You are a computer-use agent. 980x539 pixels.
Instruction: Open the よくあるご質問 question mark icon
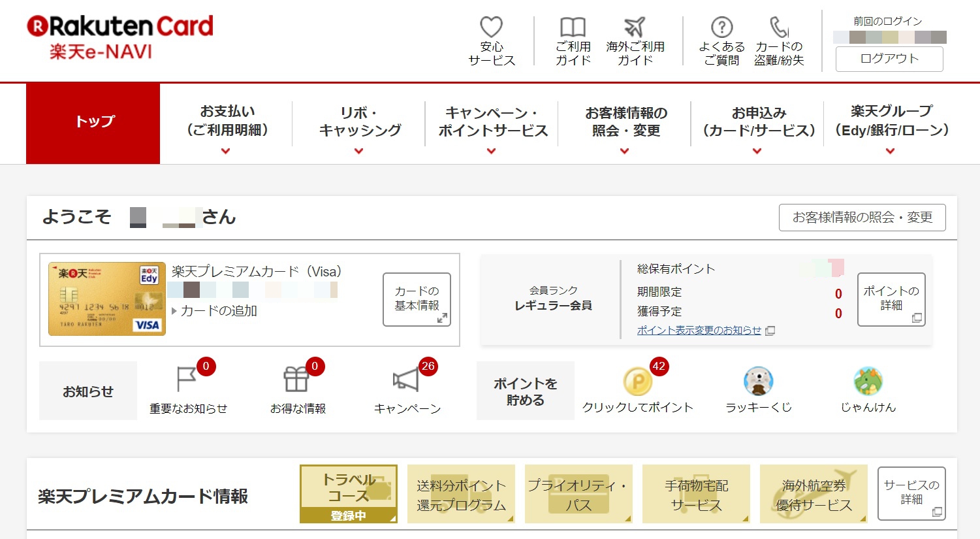click(x=721, y=27)
